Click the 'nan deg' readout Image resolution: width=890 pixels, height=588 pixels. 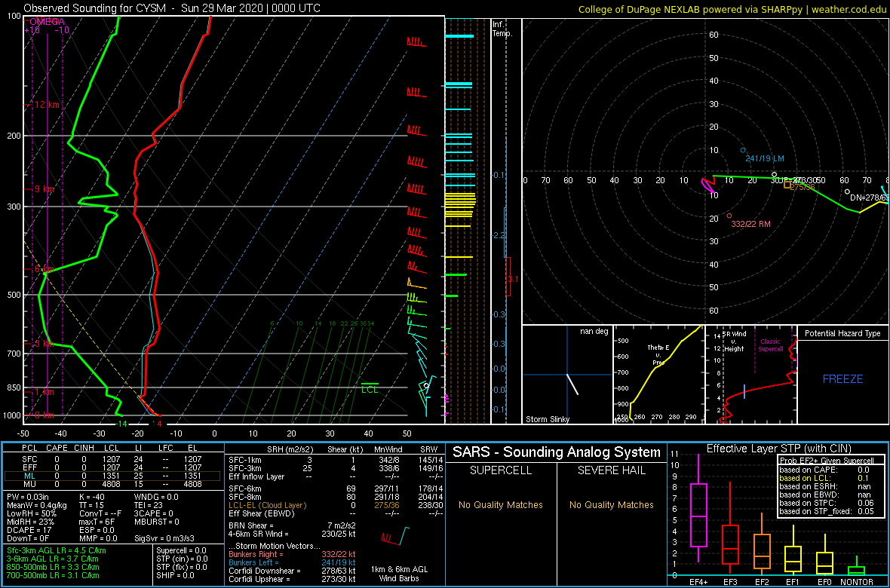(x=594, y=332)
